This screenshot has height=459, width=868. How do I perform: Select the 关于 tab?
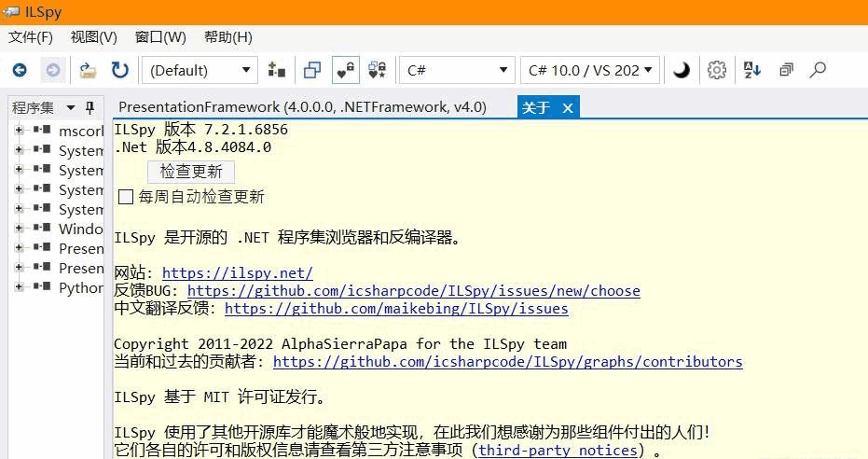tap(536, 107)
